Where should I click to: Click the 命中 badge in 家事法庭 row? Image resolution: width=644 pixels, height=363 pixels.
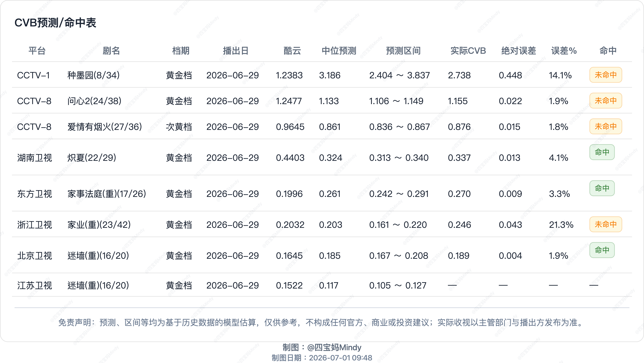(x=602, y=188)
